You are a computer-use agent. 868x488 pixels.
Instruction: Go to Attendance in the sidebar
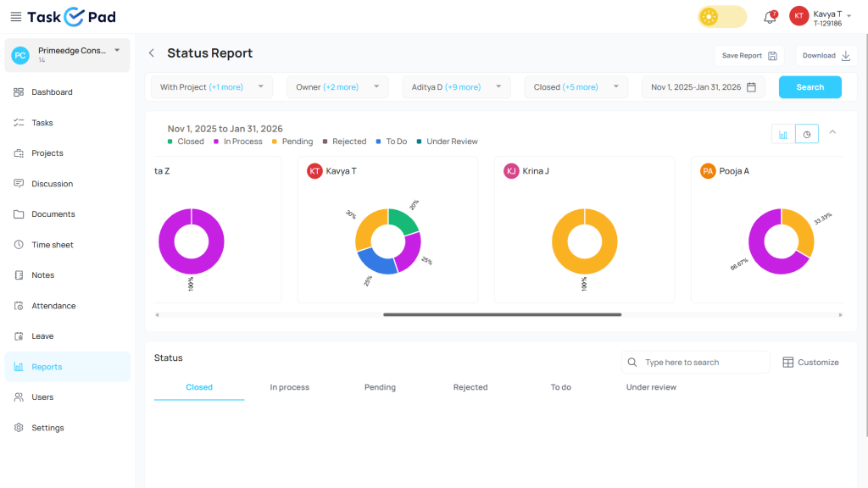53,306
